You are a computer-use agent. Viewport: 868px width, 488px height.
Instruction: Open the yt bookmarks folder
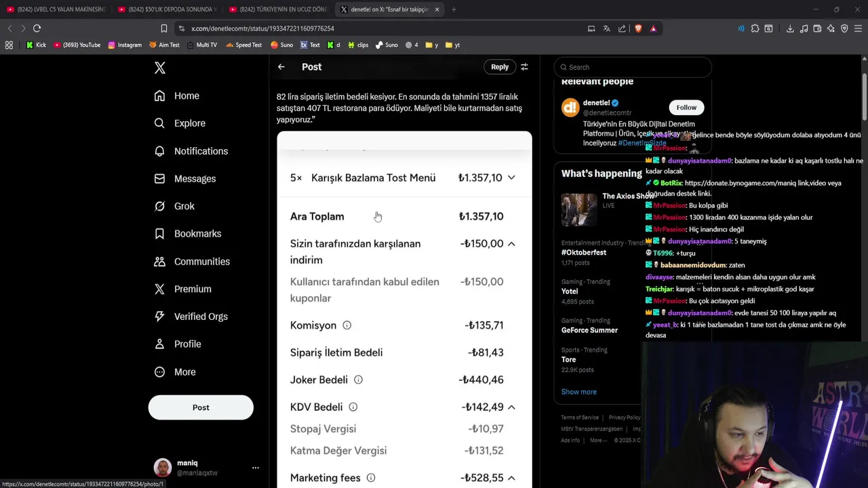click(453, 45)
